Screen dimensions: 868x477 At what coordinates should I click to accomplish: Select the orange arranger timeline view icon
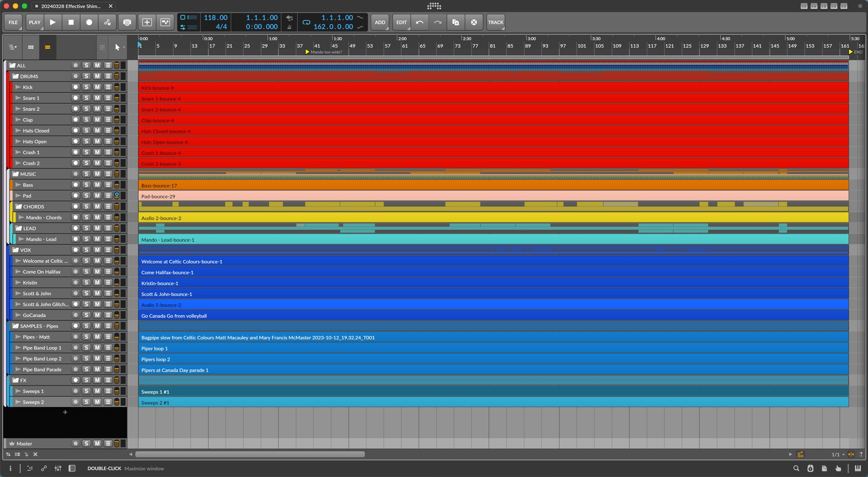coord(47,47)
